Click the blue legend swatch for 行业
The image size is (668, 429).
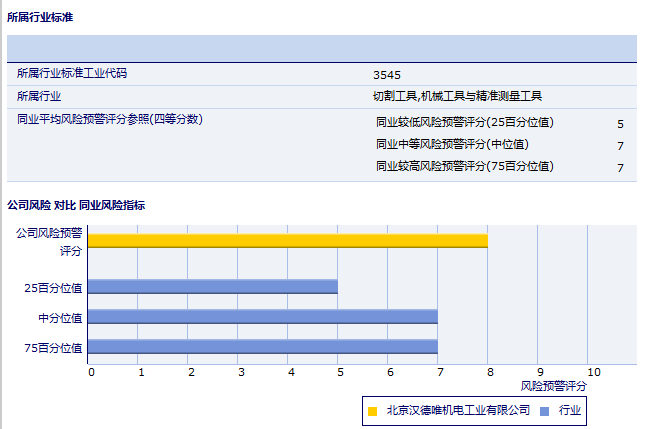coord(544,411)
